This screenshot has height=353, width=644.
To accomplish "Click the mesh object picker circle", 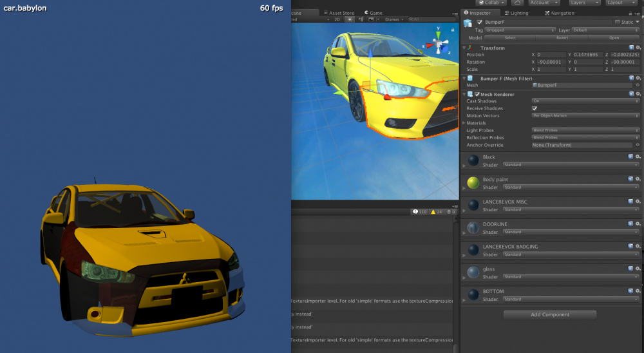I will tap(638, 85).
